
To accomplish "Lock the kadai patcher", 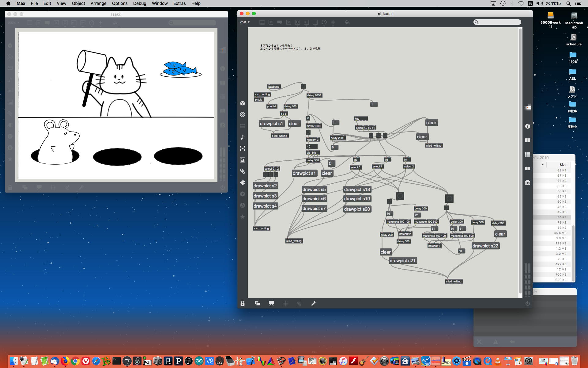I will (x=243, y=303).
